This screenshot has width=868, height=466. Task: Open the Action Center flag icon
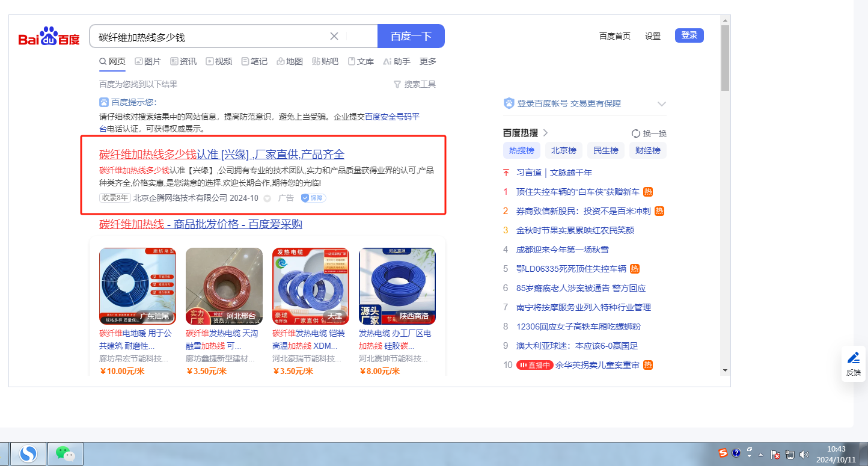[x=775, y=455]
